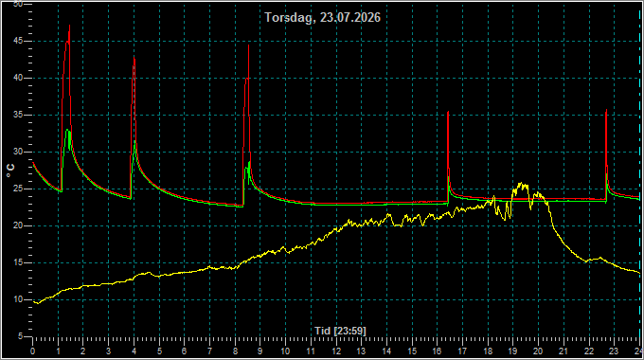Select hour 12 on the time axis

(337, 351)
